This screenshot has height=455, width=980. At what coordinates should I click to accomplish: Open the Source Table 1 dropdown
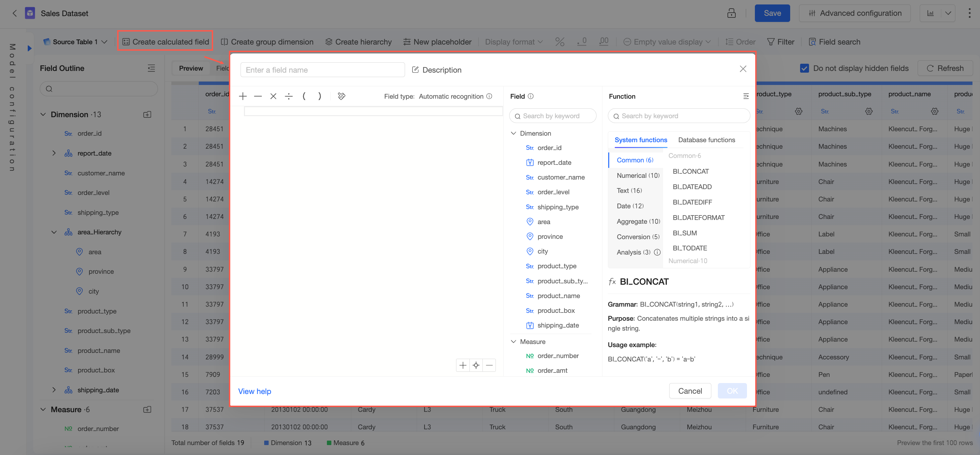[104, 42]
